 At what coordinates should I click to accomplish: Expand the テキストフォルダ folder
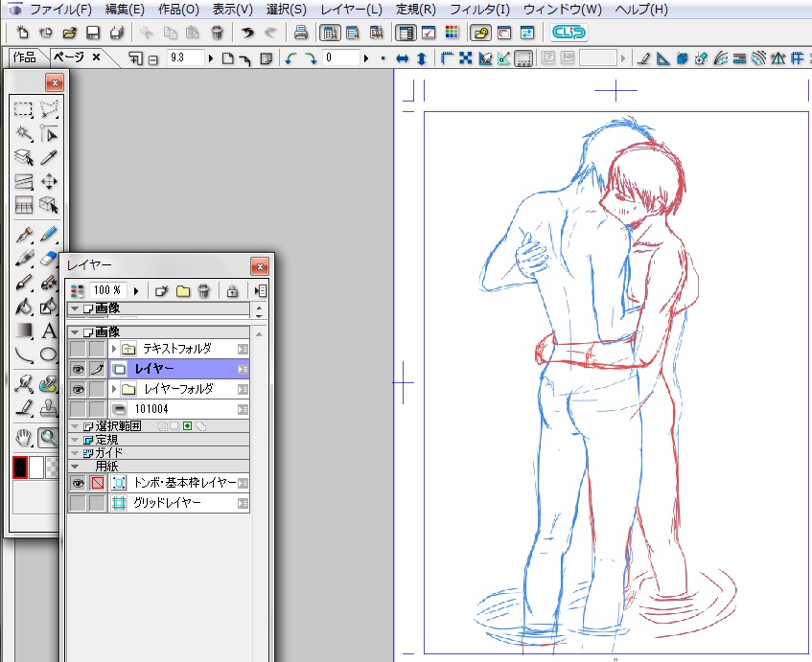114,349
